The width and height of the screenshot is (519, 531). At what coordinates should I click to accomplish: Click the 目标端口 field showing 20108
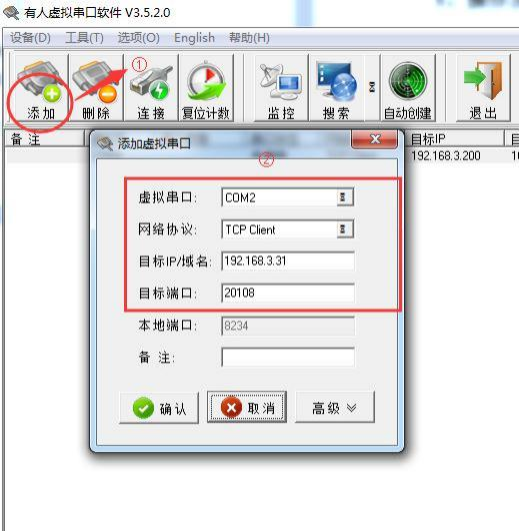(x=288, y=293)
